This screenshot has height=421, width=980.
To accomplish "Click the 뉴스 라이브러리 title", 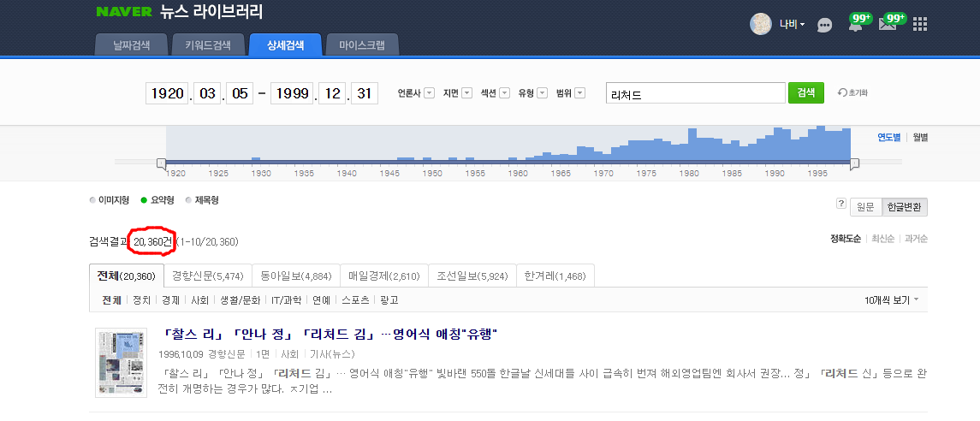I will point(211,12).
